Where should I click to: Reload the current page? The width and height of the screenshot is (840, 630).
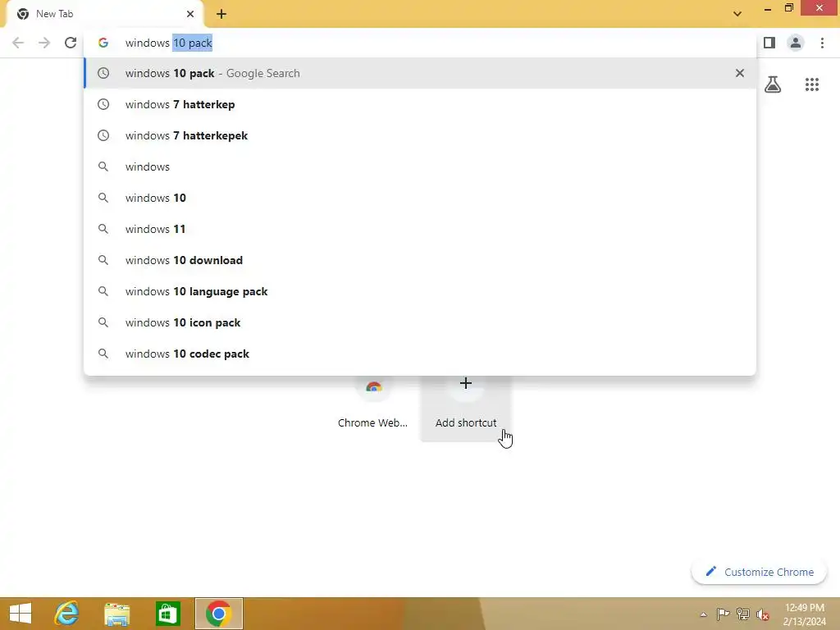tap(71, 43)
